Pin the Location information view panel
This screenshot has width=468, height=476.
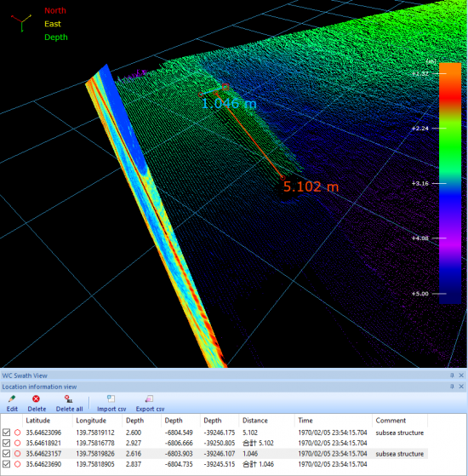coord(452,387)
